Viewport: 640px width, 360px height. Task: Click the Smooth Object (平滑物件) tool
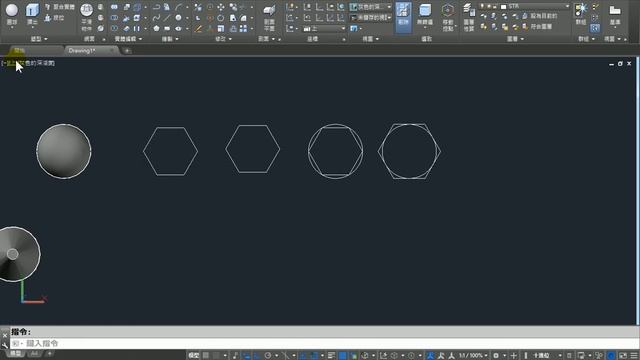point(87,17)
